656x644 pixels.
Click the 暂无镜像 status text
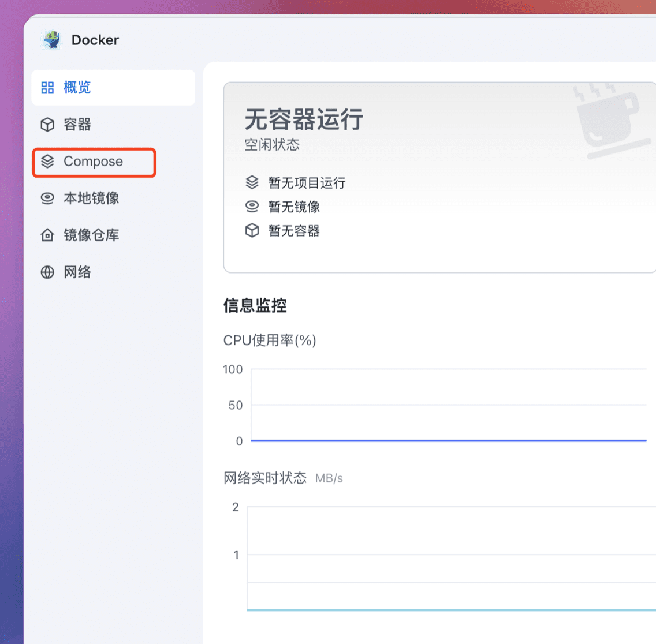[x=294, y=207]
